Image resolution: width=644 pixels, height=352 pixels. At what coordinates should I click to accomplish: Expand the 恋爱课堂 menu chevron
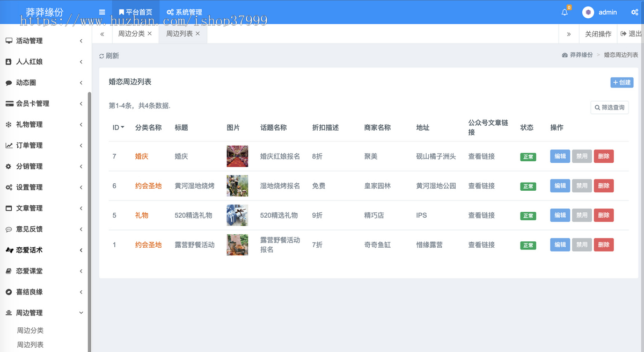pyautogui.click(x=81, y=271)
